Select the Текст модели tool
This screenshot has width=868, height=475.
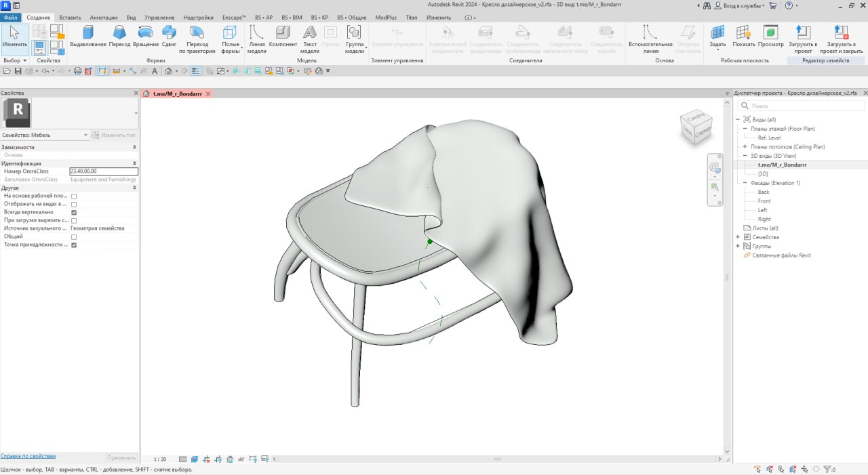[309, 33]
